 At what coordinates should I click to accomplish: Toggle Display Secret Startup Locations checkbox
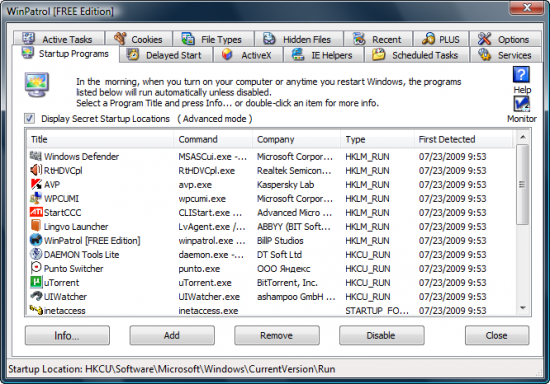(x=29, y=119)
